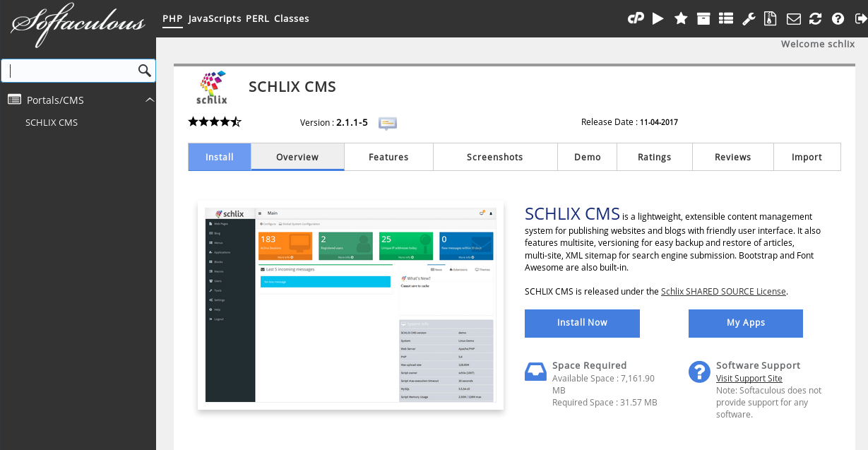The image size is (868, 450).
Task: Select SCHLIX CMS in sidebar
Action: click(52, 122)
